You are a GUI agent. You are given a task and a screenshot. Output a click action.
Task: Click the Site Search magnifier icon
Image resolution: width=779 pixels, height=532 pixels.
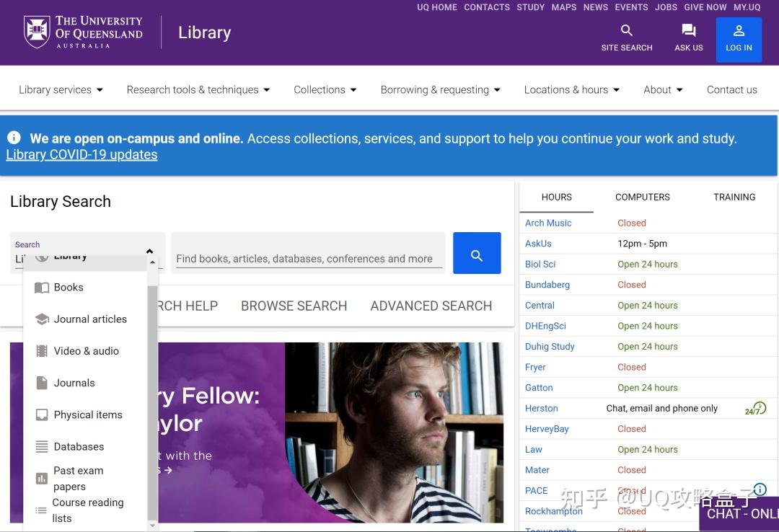pos(626,31)
